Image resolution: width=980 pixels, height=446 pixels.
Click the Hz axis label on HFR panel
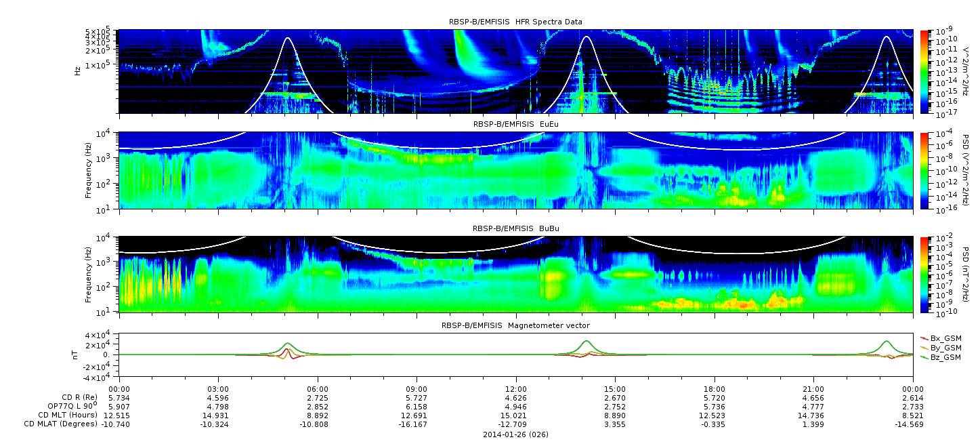pyautogui.click(x=78, y=70)
